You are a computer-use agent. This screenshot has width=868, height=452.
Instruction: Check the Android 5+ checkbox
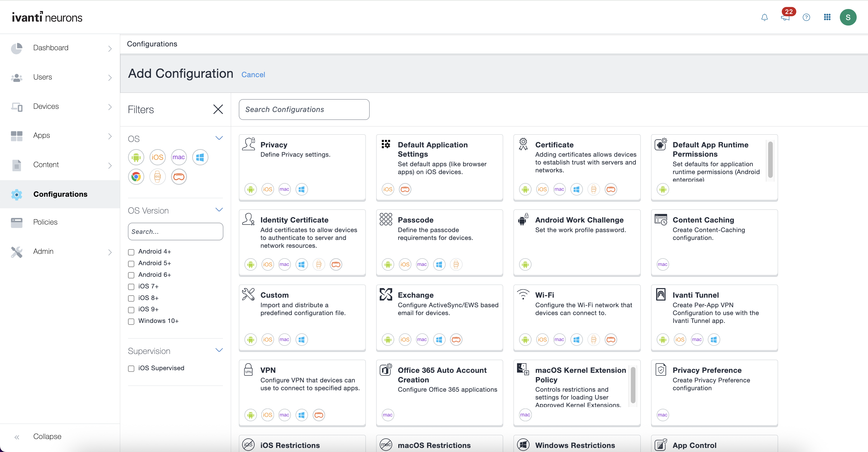tap(131, 263)
